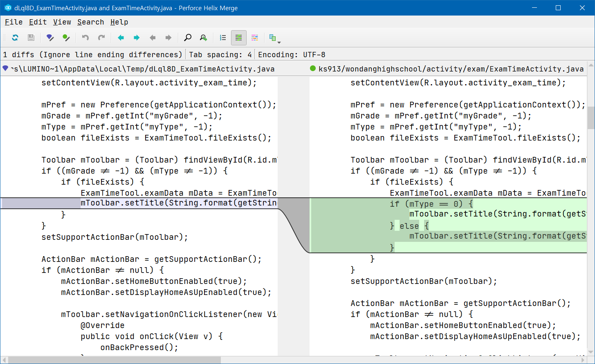
Task: Click the green circle edit-right-file icon
Action: point(66,38)
